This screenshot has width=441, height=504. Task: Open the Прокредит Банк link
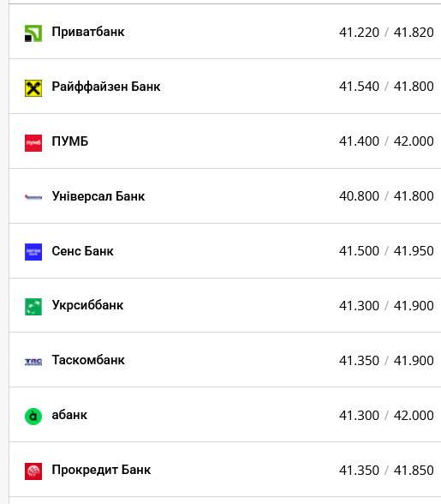(x=101, y=470)
